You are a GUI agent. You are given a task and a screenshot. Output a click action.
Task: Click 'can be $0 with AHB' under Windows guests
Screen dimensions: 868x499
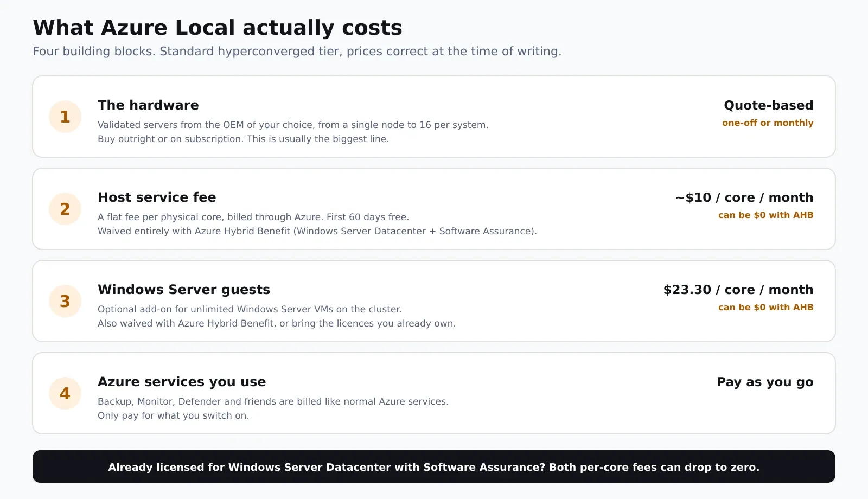[x=766, y=308]
